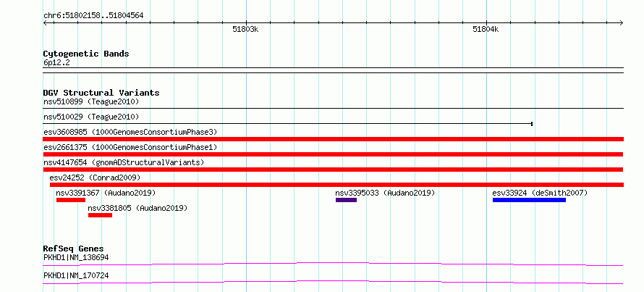Viewport: 644px width, 292px height.
Task: Click the esv2661375 (1000GenomesConsortiumPhase1) label
Action: (x=130, y=147)
